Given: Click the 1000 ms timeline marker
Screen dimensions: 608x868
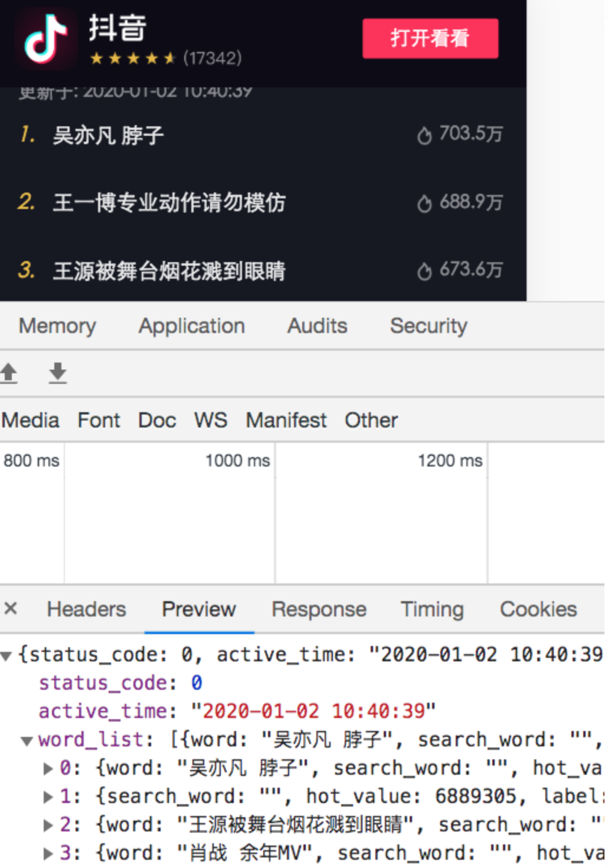Looking at the screenshot, I should [237, 461].
